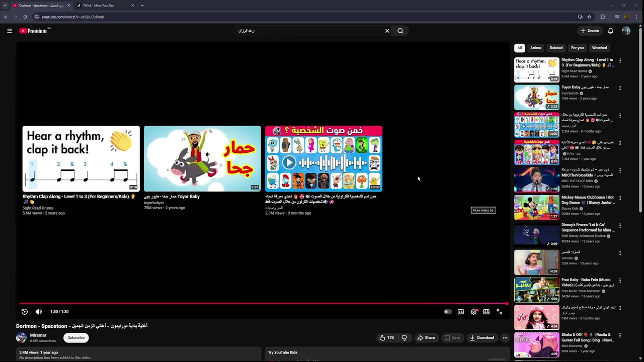Toggle closed captions in the player
Viewport: 644px width, 362px height.
461,312
